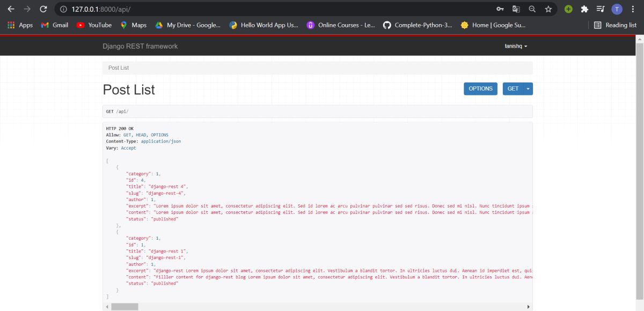Click the address bar URL
Viewport: 644px width, 311px height.
pos(101,9)
